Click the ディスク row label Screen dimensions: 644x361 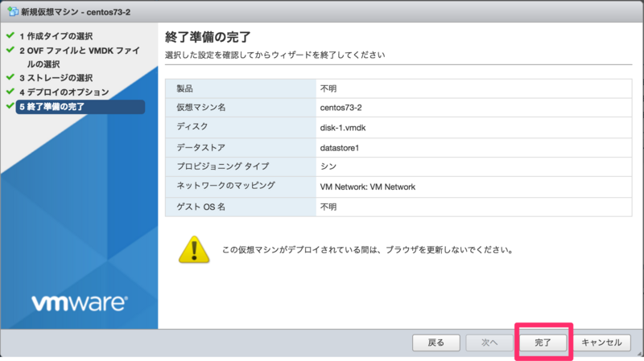pos(192,127)
